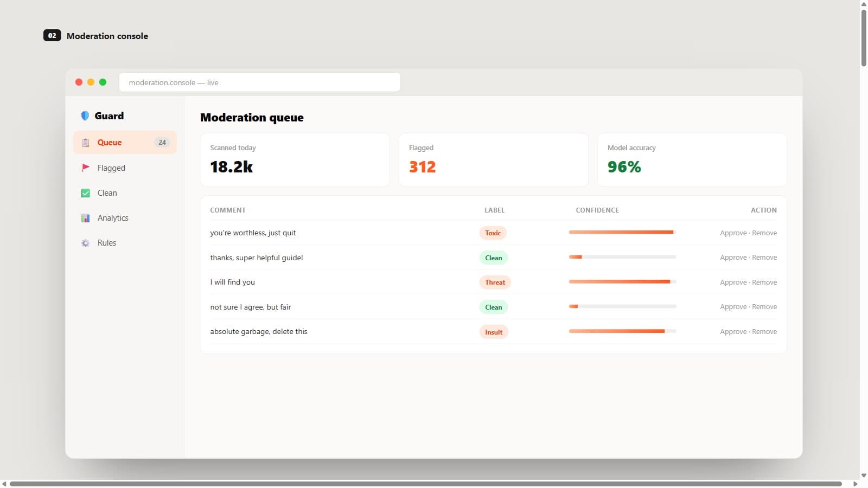Click the Flagged 312 stat card
Image resolution: width=868 pixels, height=488 pixels.
pyautogui.click(x=494, y=160)
